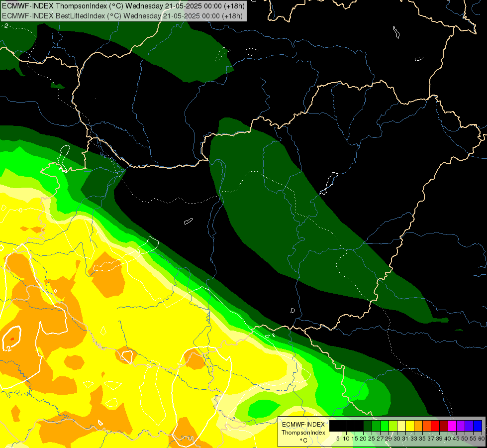
Task: Pick the blue 55–60 legend swatch
Action: point(478,426)
